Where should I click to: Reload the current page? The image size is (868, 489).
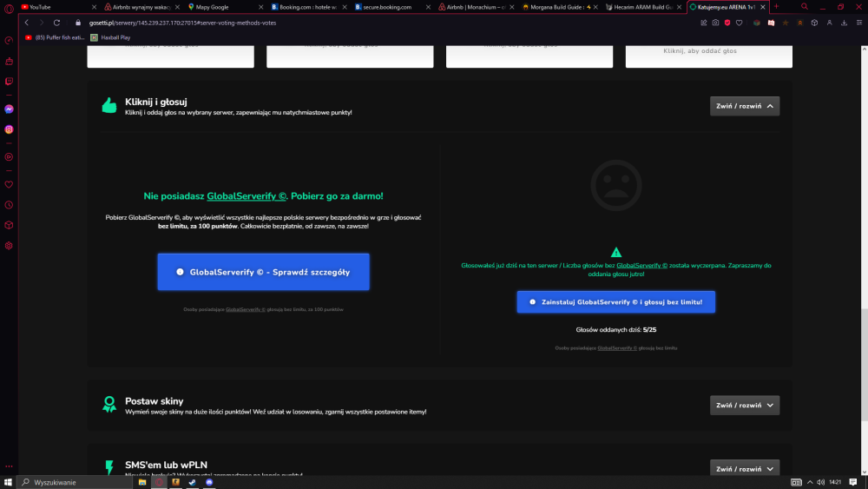pos(56,23)
